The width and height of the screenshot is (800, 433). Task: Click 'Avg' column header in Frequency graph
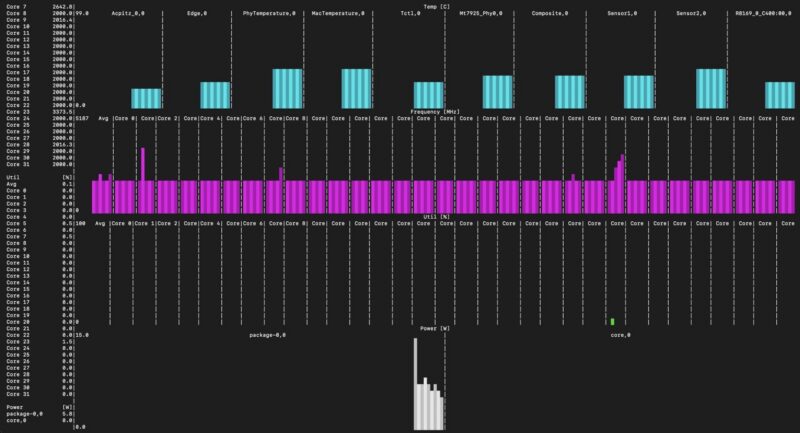tap(103, 118)
